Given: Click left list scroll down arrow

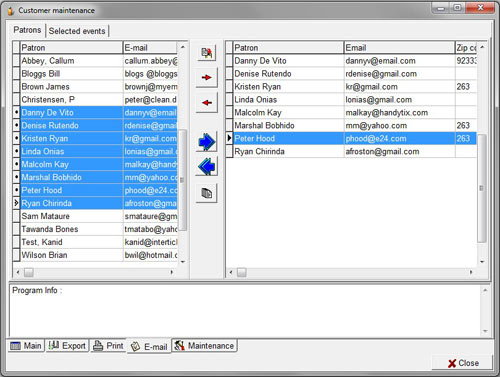Looking at the screenshot, I should (183, 262).
